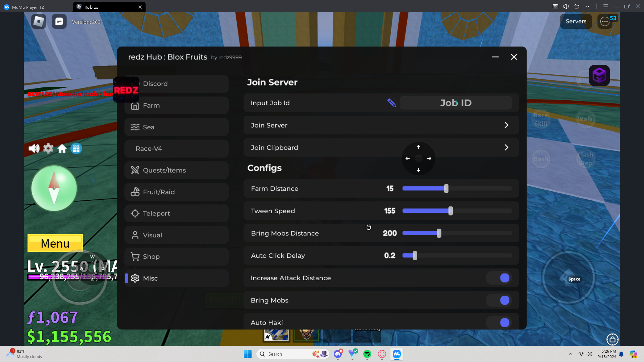Tap the Dash button
The width and height of the screenshot is (644, 362).
(541, 159)
